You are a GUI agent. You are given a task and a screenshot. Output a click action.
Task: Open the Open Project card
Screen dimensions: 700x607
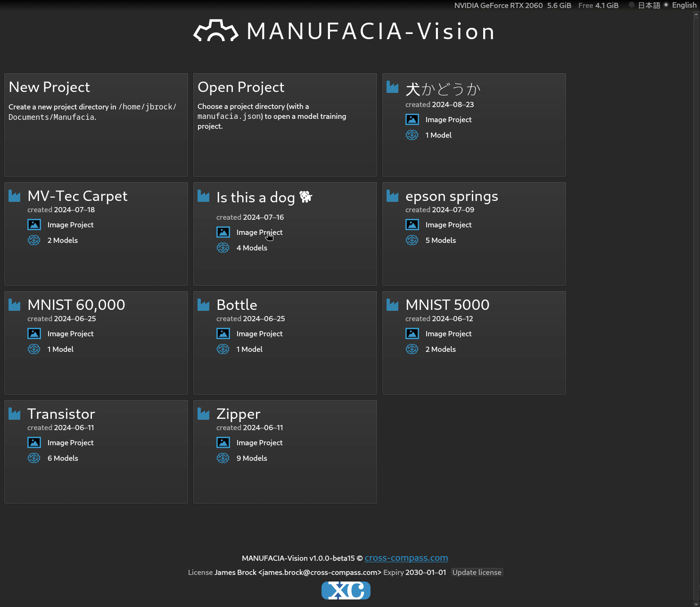(285, 125)
